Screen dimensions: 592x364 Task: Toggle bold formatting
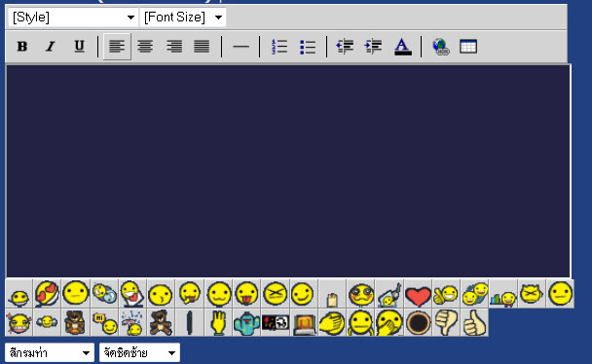pos(22,47)
